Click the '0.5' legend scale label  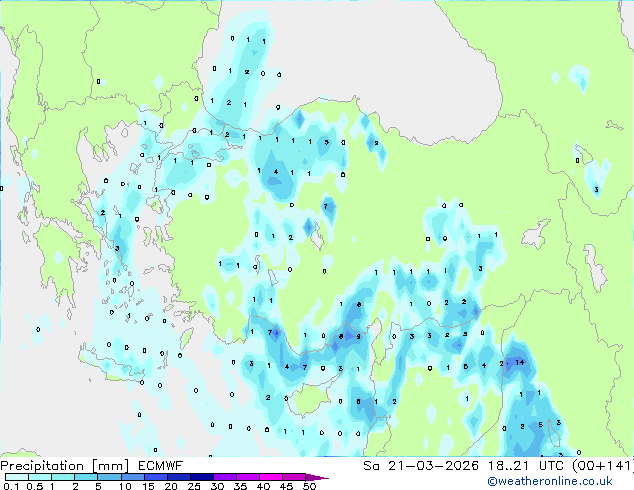34,486
